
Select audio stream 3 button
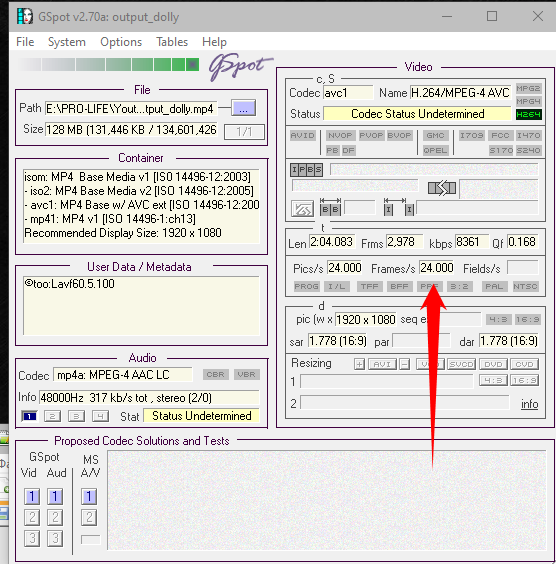(76, 417)
